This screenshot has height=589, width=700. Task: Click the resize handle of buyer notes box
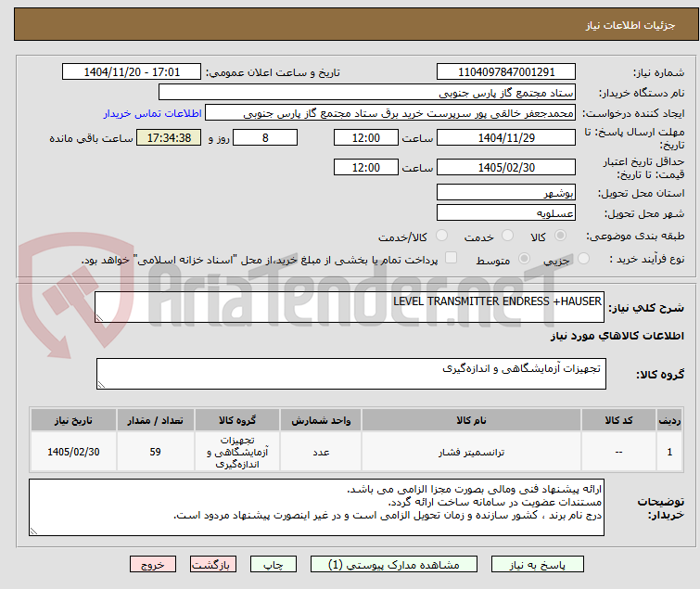coord(33,531)
